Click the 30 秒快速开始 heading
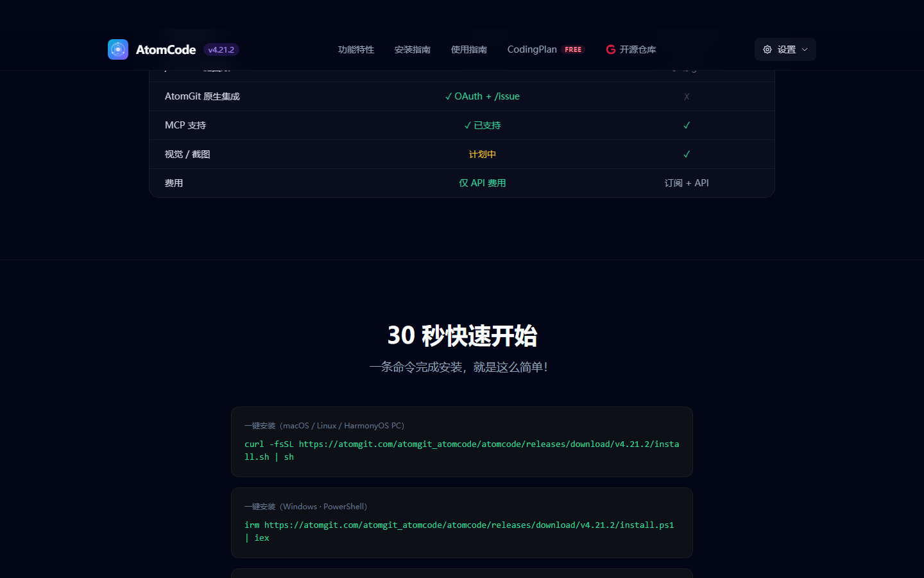Image resolution: width=924 pixels, height=578 pixels. 462,335
